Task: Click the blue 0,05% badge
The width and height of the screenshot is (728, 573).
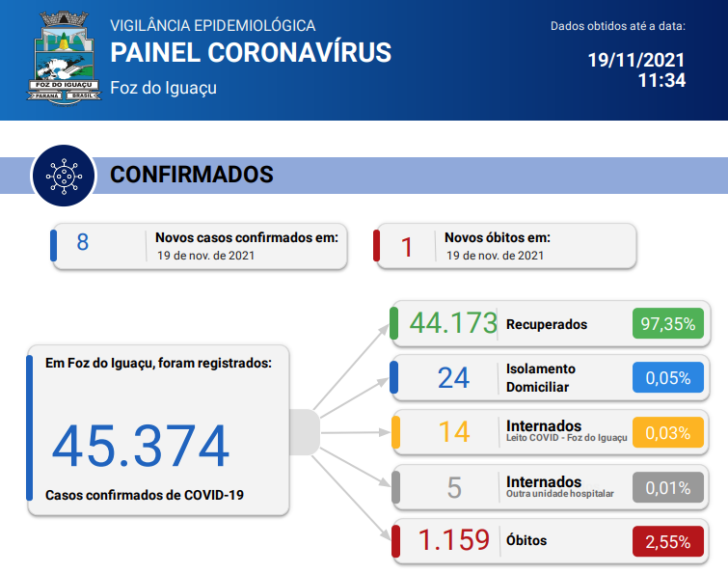Action: point(668,377)
